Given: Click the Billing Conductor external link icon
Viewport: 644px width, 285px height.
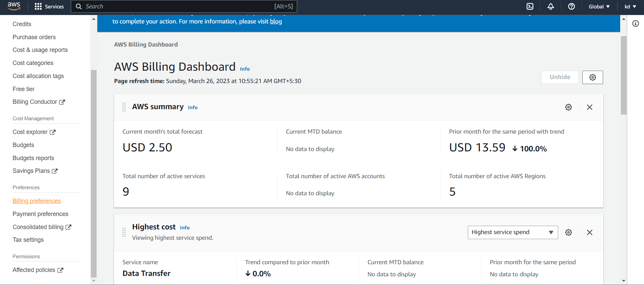Looking at the screenshot, I should tap(62, 102).
